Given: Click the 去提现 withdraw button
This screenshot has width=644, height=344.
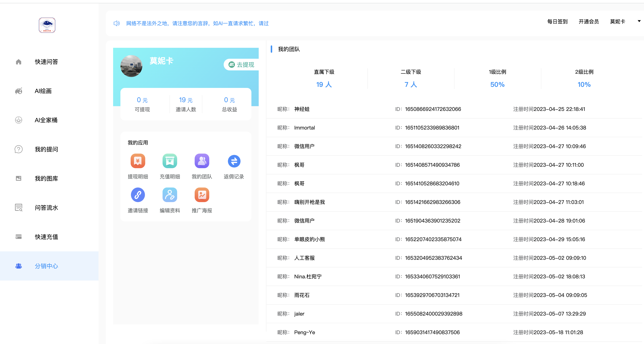Looking at the screenshot, I should point(242,65).
